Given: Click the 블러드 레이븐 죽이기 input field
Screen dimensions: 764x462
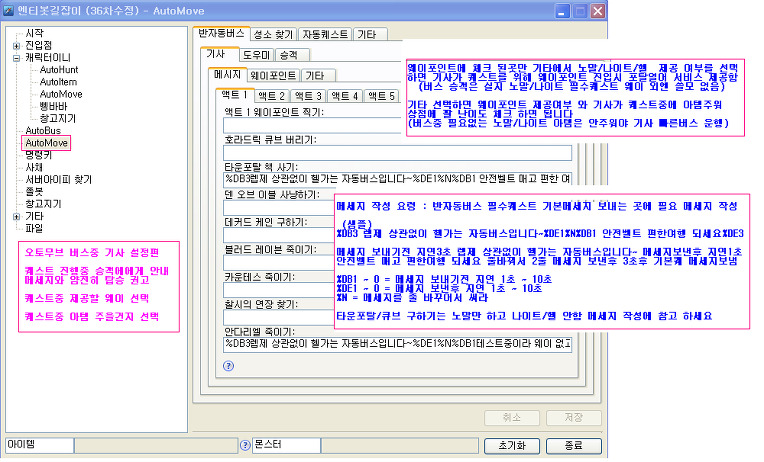Looking at the screenshot, I should point(279,263).
